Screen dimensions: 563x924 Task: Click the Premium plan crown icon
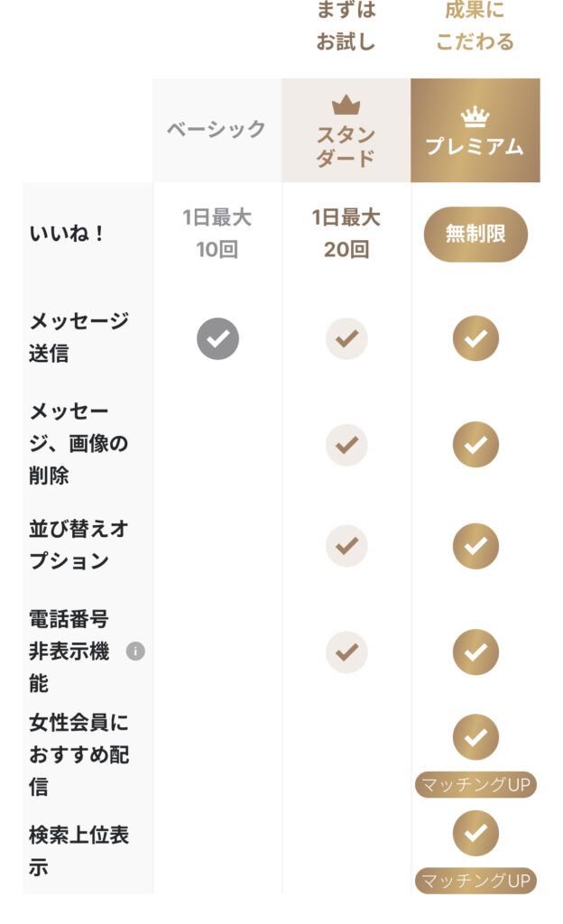pyautogui.click(x=475, y=116)
